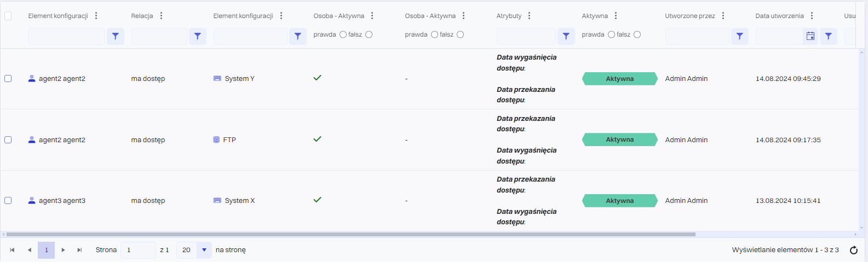Open the Relacja column filter
This screenshot has height=262, width=868.
click(197, 36)
